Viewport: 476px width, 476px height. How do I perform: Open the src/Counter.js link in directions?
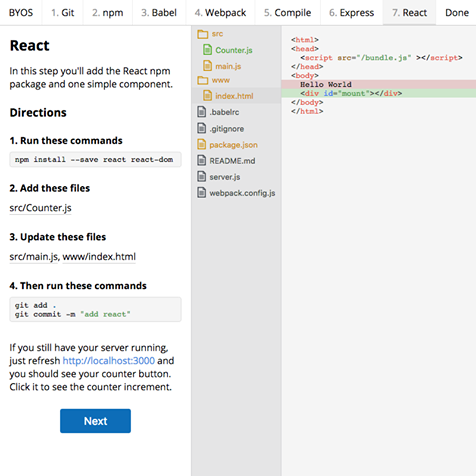(40, 208)
